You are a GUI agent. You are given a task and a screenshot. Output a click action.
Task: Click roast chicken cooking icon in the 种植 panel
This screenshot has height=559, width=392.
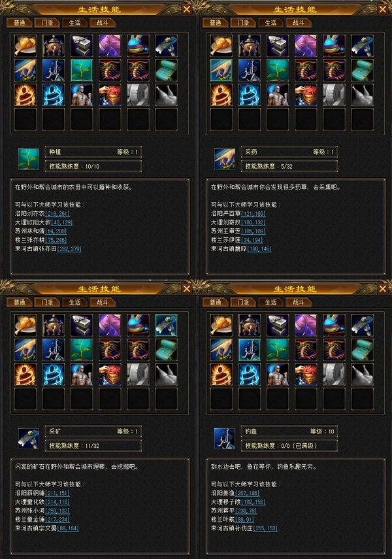point(25,46)
